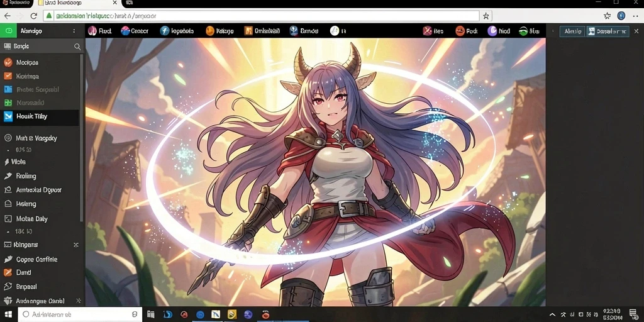Image resolution: width=644 pixels, height=322 pixels.
Task: Bookmark page with star in address bar
Action: [486, 16]
